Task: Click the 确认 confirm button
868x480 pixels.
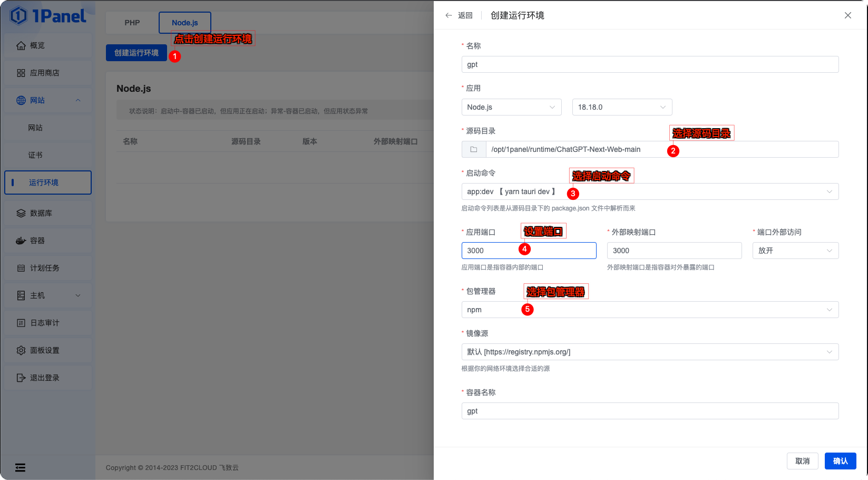Action: tap(840, 461)
